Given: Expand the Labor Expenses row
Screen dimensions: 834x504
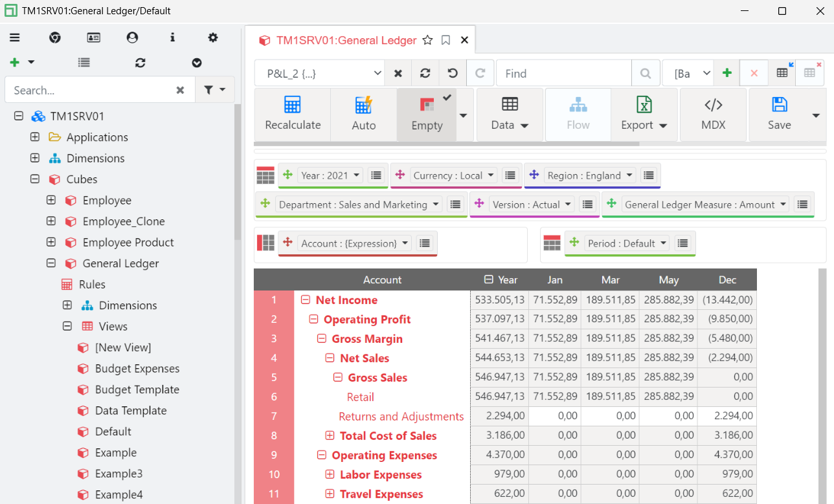Looking at the screenshot, I should (x=330, y=474).
